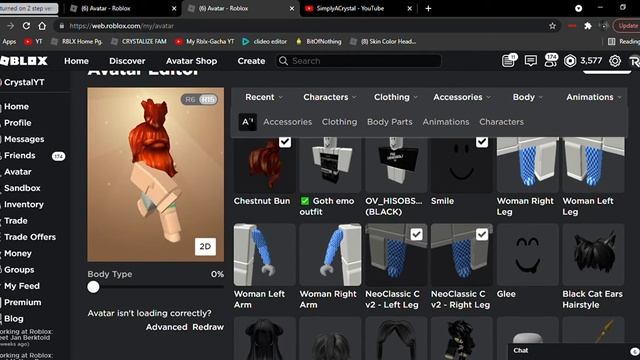Expand the Accessories dropdown menu

pyautogui.click(x=462, y=97)
